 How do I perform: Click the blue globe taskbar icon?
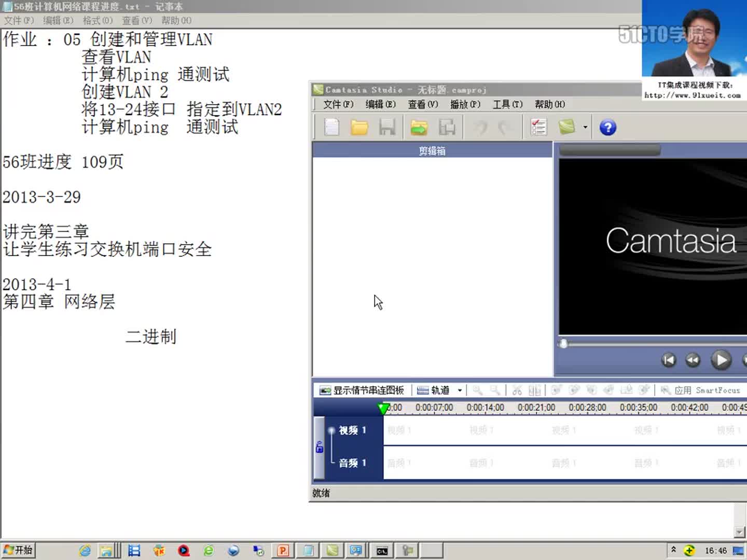point(233,551)
